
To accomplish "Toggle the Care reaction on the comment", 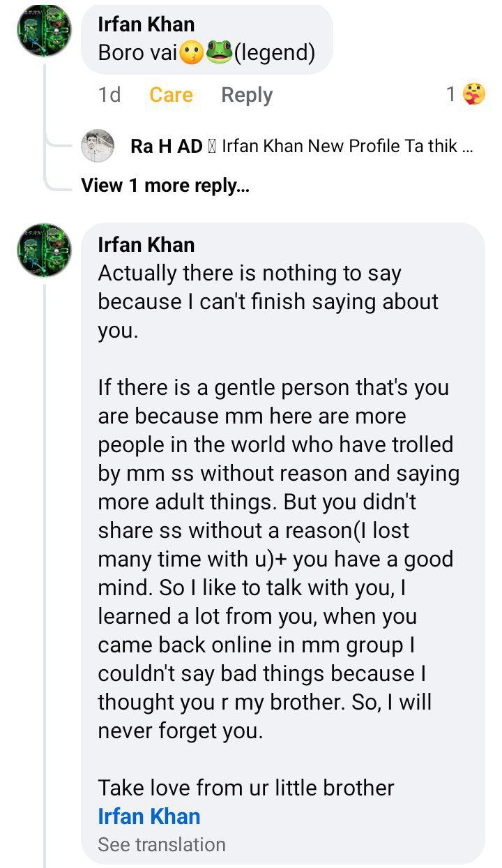I will (171, 95).
